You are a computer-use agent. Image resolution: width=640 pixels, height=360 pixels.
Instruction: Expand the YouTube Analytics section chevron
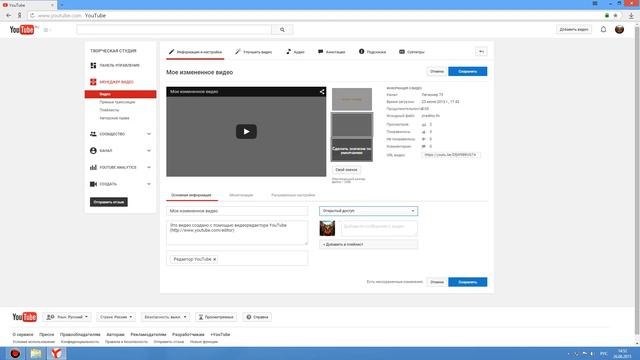tap(149, 167)
